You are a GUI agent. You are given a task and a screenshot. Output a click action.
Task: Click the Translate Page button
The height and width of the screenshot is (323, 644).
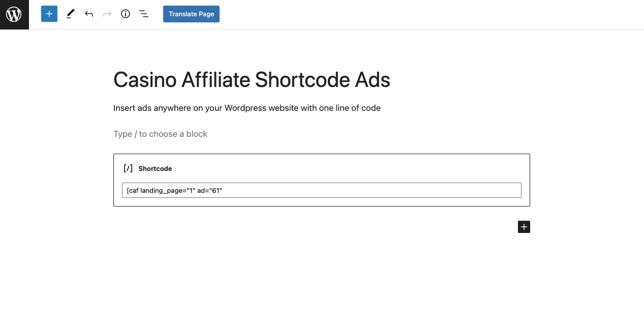point(191,14)
